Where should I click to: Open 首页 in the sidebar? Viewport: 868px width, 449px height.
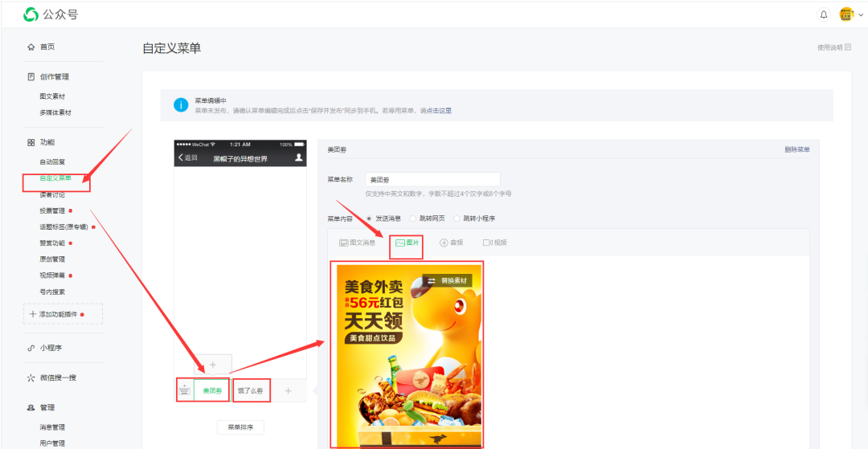coord(47,47)
